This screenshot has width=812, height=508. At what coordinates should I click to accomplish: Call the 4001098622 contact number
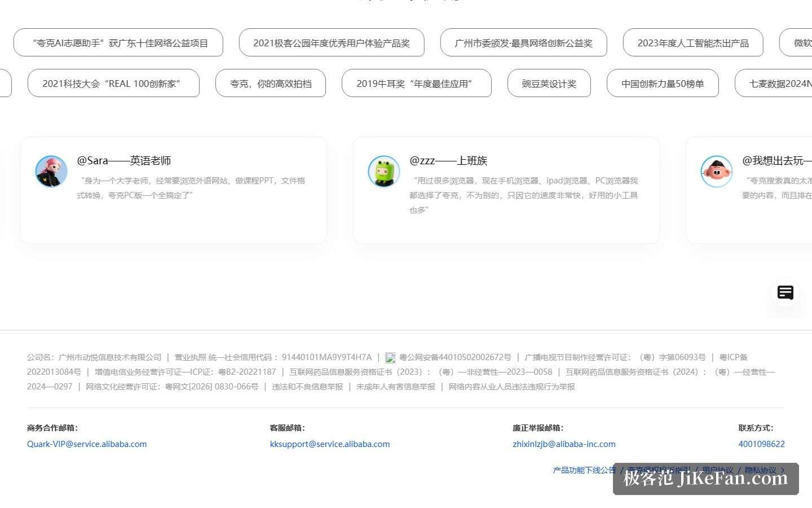click(762, 444)
